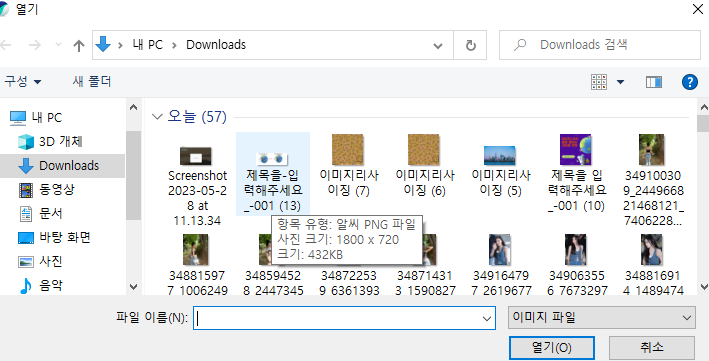The image size is (709, 361).
Task: Select 동영상 in navigation tree
Action: (x=57, y=190)
